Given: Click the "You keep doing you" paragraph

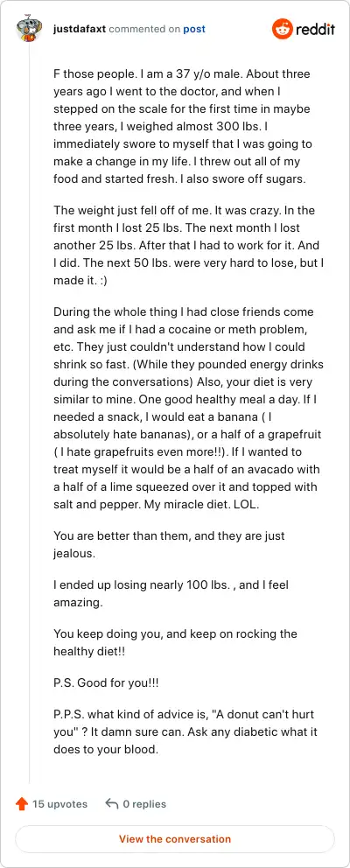Looking at the screenshot, I should point(175,643).
